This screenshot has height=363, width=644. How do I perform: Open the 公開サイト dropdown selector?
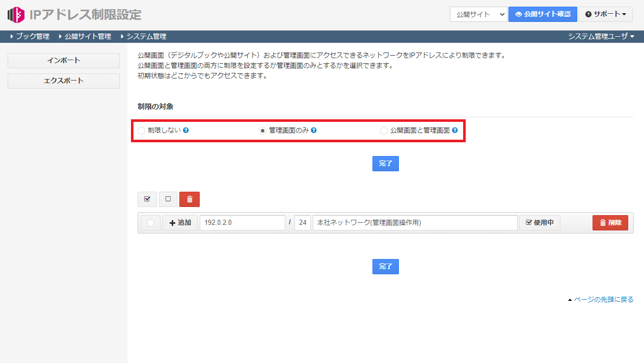(x=478, y=14)
